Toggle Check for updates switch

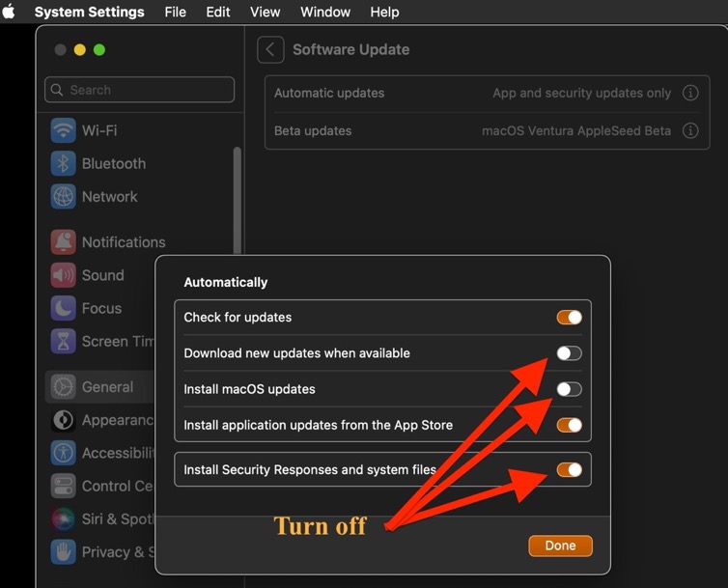coord(570,318)
